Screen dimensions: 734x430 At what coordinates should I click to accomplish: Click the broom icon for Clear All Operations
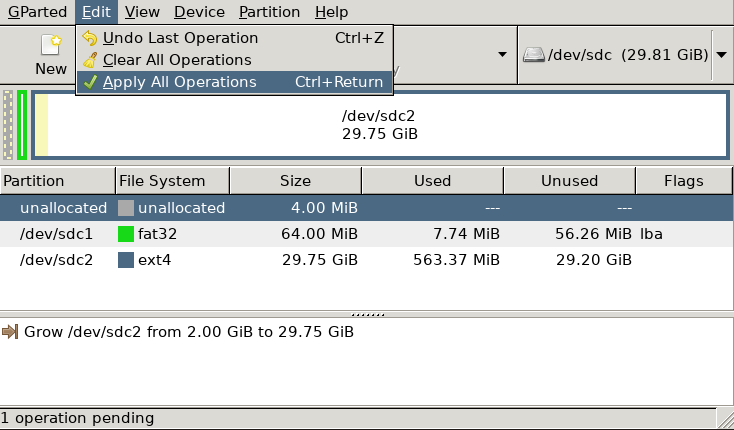[x=89, y=60]
